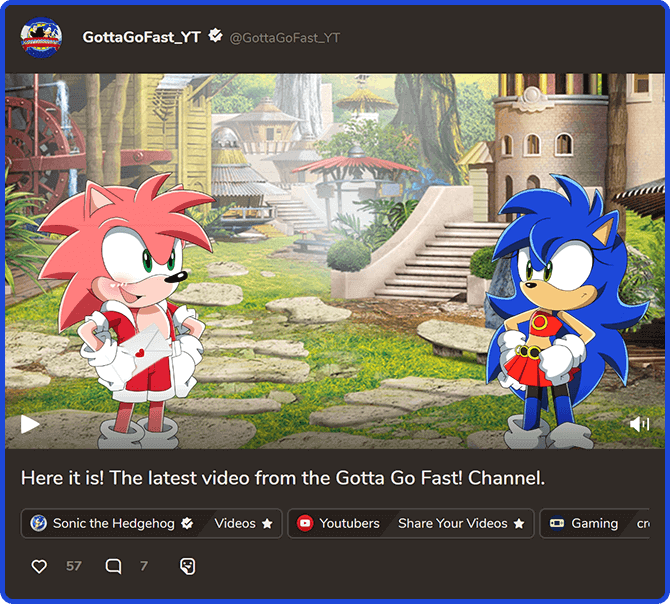
Task: Open the @GottaGoFast_YT handle link
Action: tap(285, 38)
